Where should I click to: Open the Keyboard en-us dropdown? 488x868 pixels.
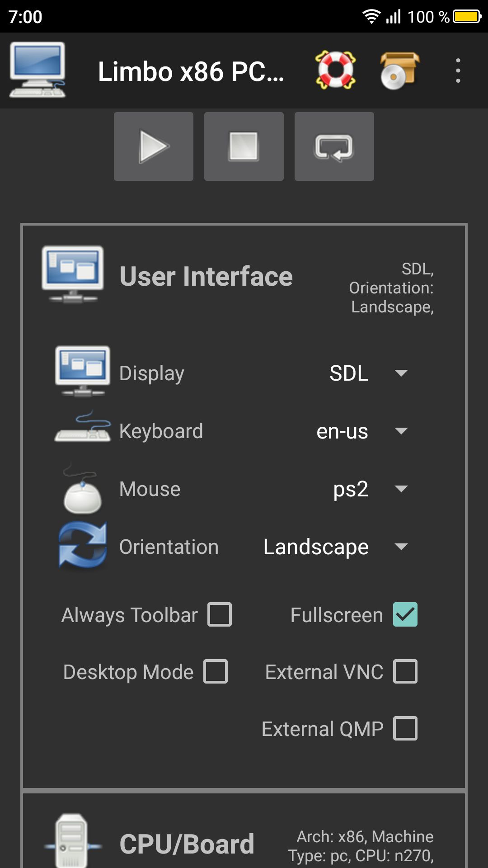point(361,431)
